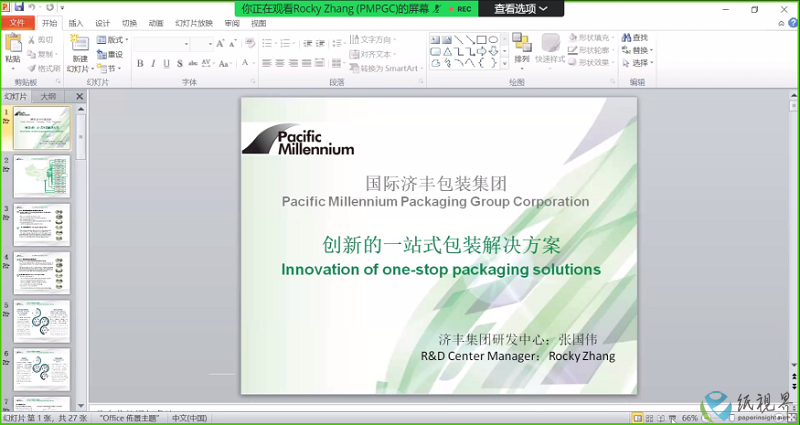Image resolution: width=800 pixels, height=425 pixels.
Task: Click the Numbering list icon
Action: [287, 43]
